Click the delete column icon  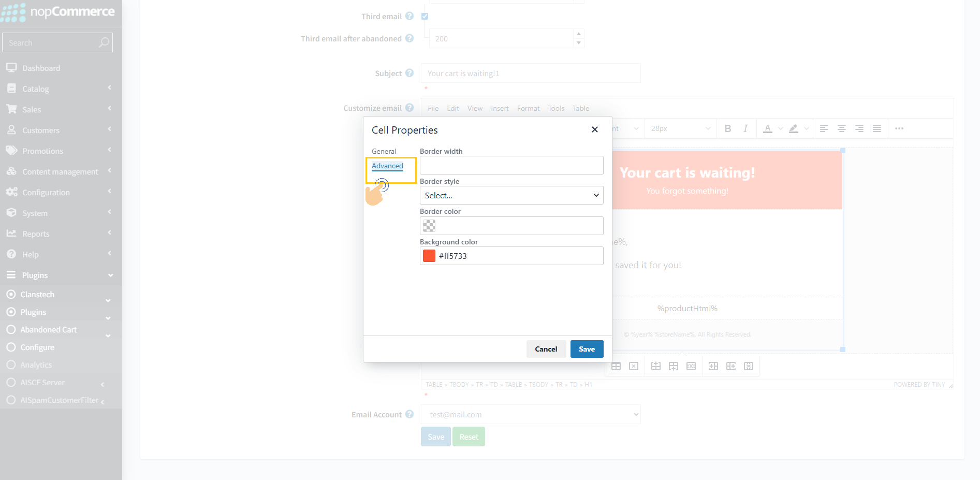point(749,366)
